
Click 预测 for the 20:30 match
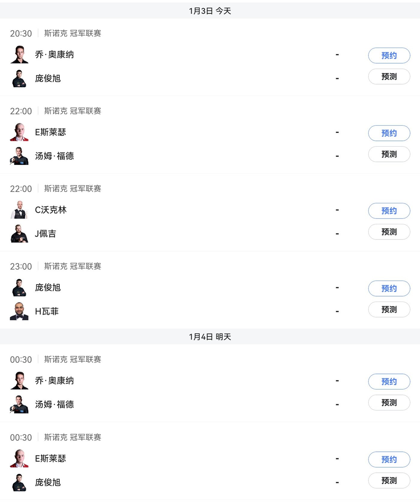point(389,76)
